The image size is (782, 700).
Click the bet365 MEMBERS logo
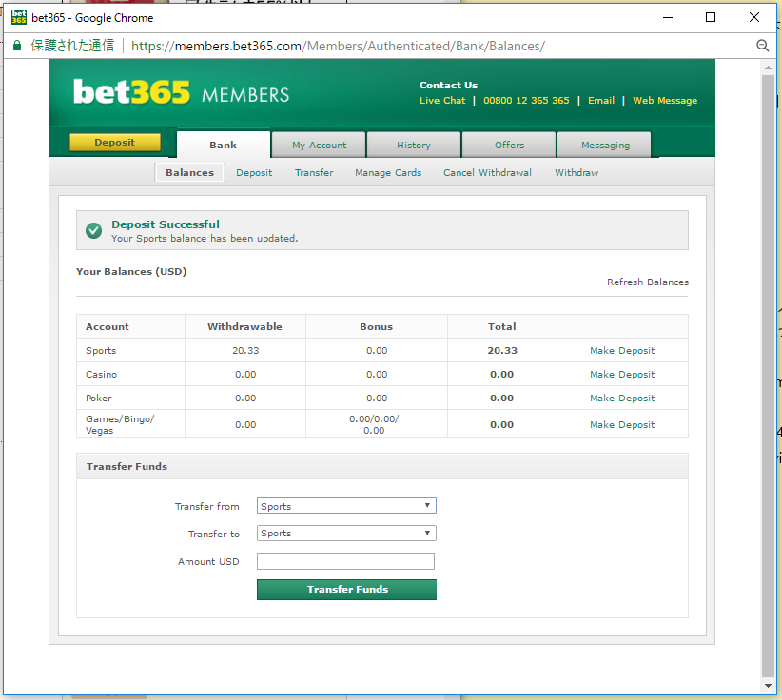pos(182,92)
